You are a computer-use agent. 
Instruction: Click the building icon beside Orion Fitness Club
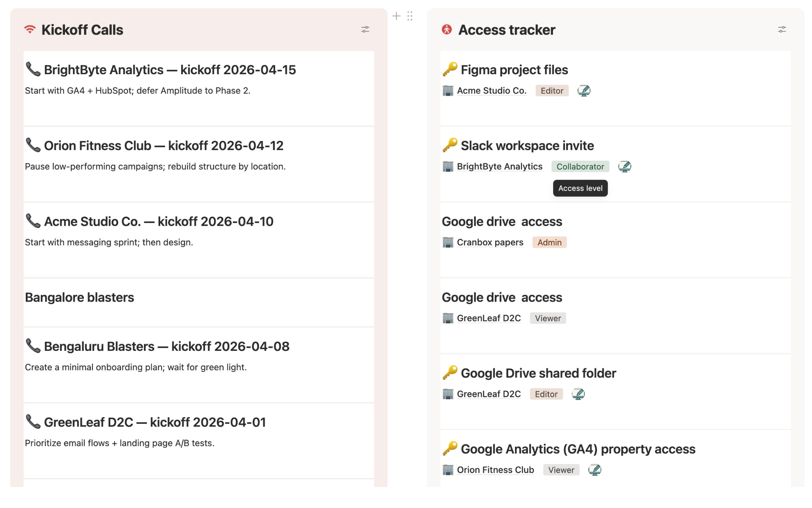448,470
